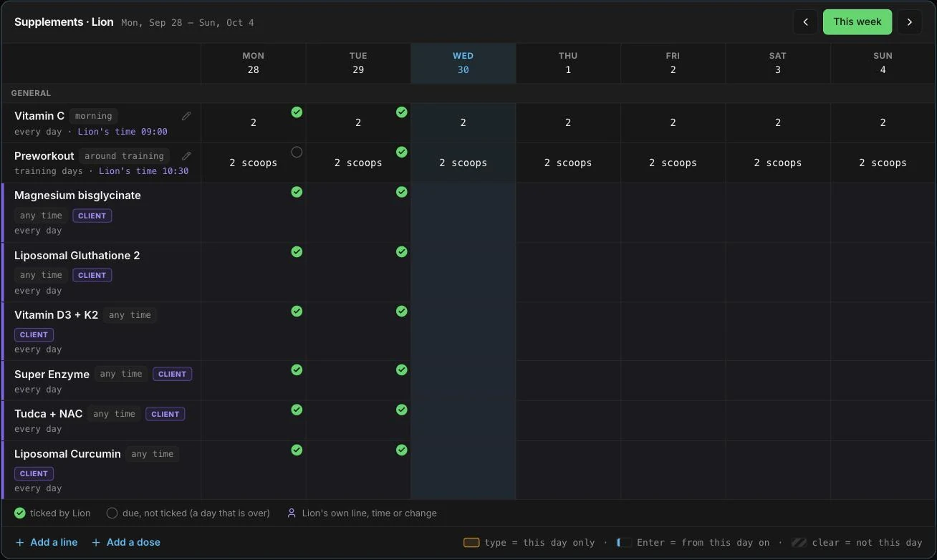
Task: Select the Preworkout Sunday 2 scoops cell
Action: [x=883, y=163]
